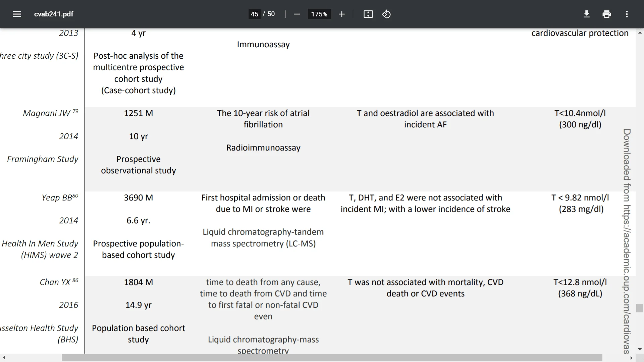Rotate the document counterclockwise
The image size is (644, 362).
click(x=386, y=14)
